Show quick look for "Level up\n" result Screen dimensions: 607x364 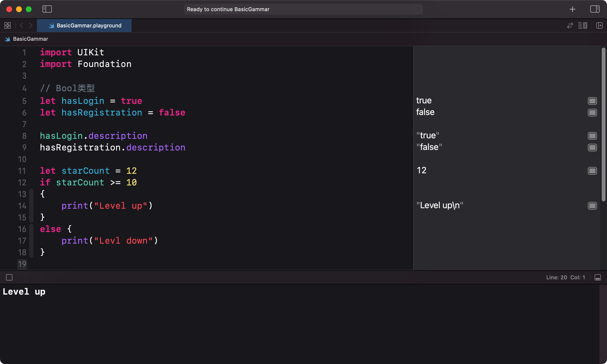coord(592,206)
